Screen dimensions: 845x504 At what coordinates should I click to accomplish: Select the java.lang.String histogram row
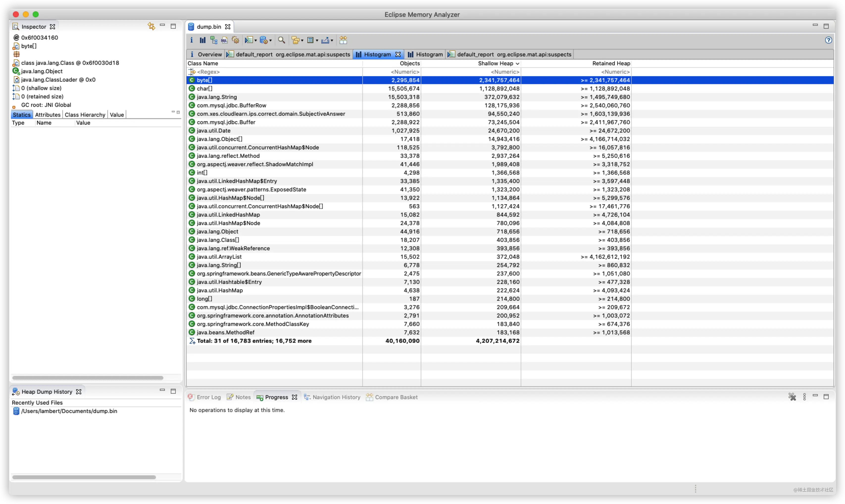point(510,97)
